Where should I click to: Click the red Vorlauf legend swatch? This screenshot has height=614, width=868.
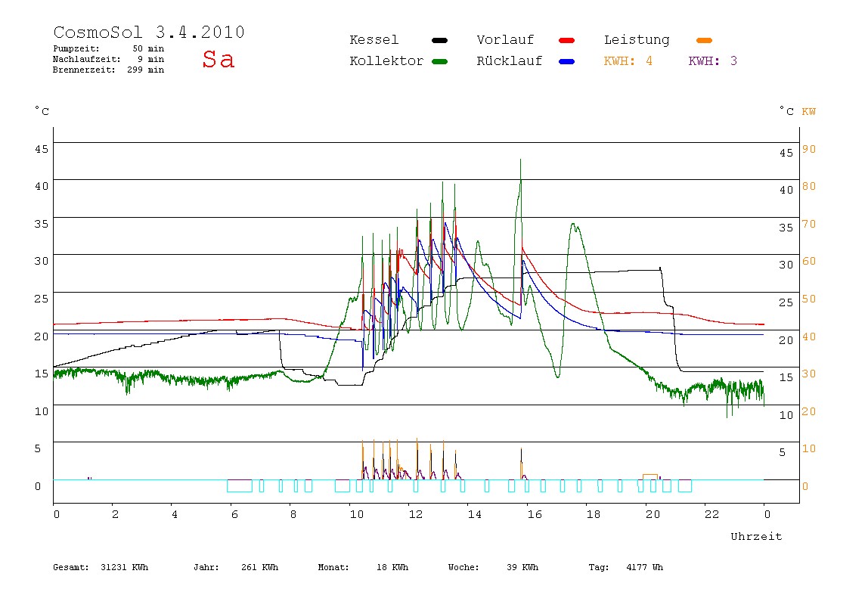tap(567, 40)
